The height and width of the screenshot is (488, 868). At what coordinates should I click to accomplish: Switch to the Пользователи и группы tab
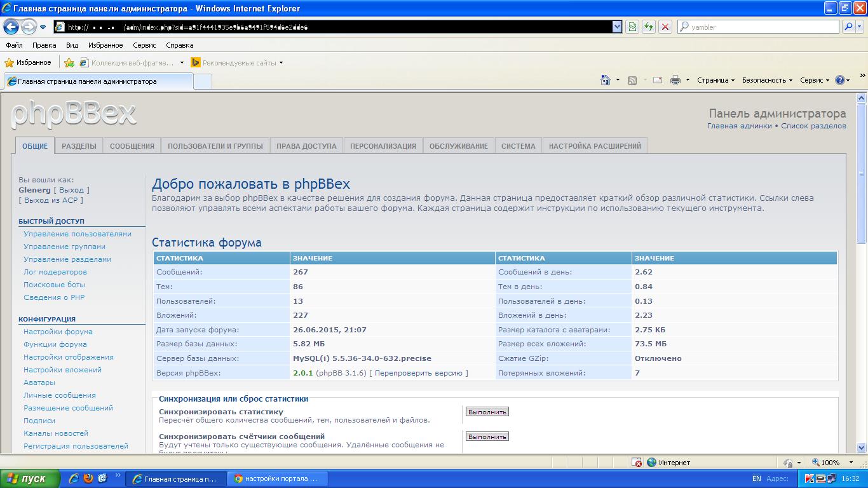click(x=215, y=146)
